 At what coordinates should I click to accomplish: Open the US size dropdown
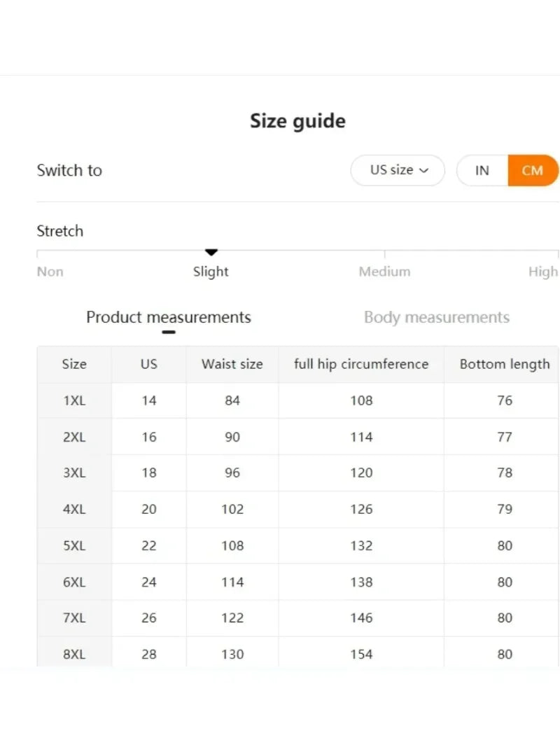tap(397, 170)
